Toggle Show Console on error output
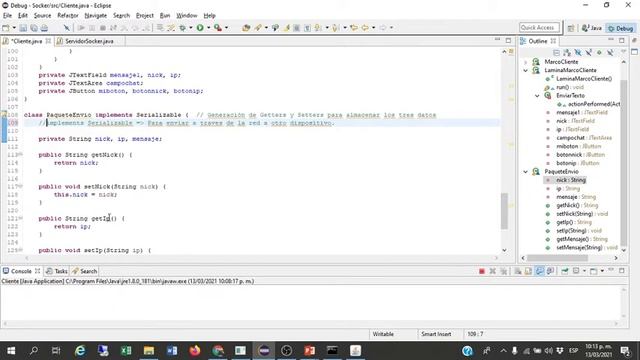Screen dimensions: 640x360 (550, 271)
